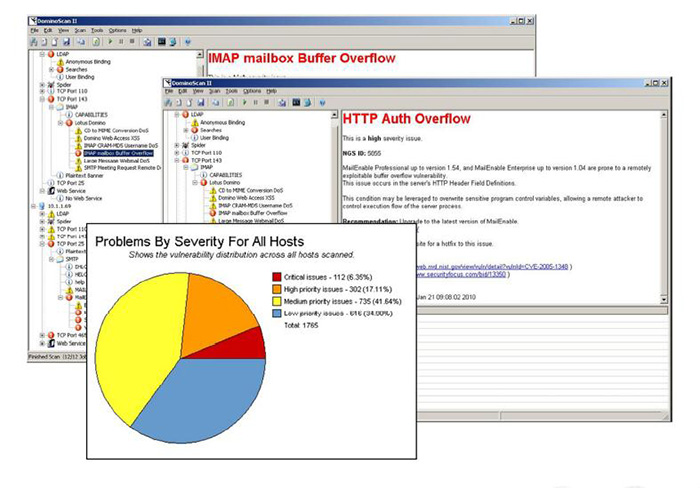This screenshot has height=488, width=700.
Task: Open the securityfocus.com bid link
Action: [461, 274]
